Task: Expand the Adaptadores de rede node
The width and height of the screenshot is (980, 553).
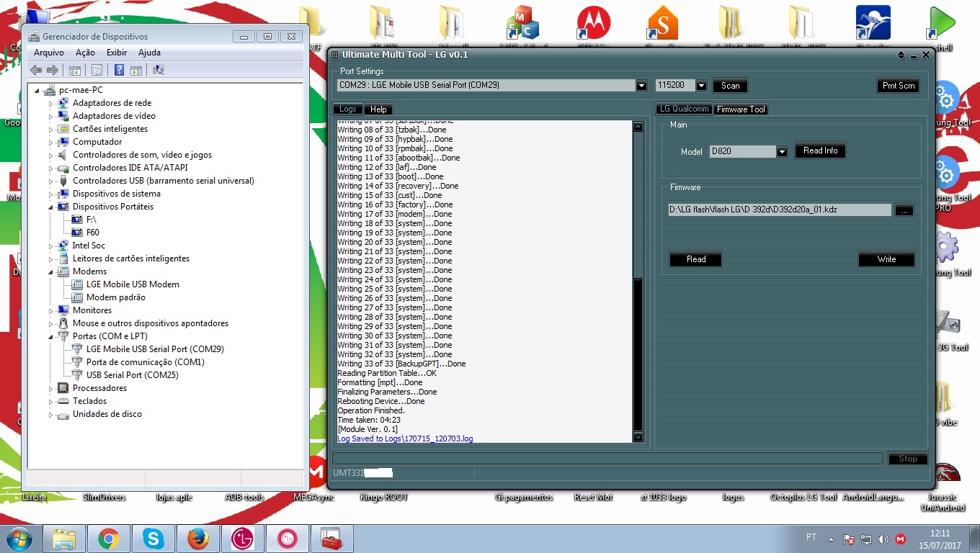Action: [x=51, y=103]
